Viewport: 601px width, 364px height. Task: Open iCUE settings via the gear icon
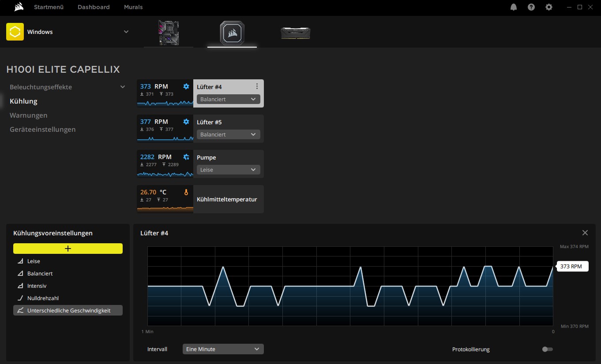(548, 7)
